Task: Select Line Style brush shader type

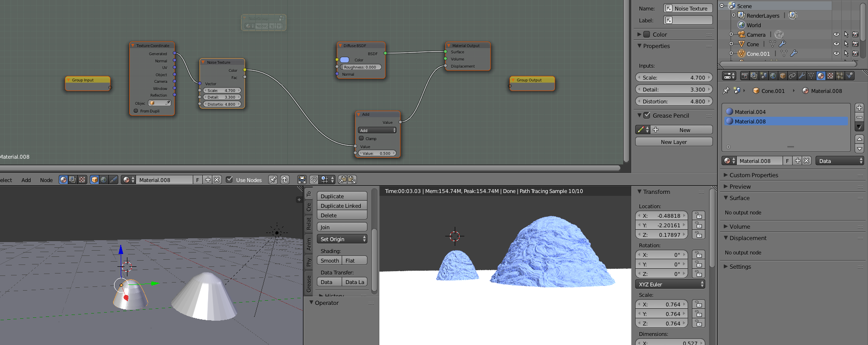Action: tap(113, 180)
